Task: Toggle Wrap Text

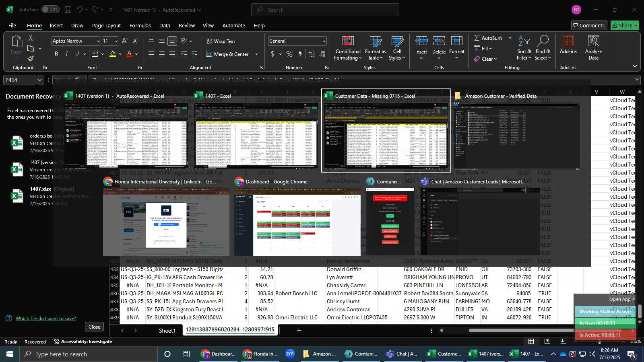Action: coord(221,41)
